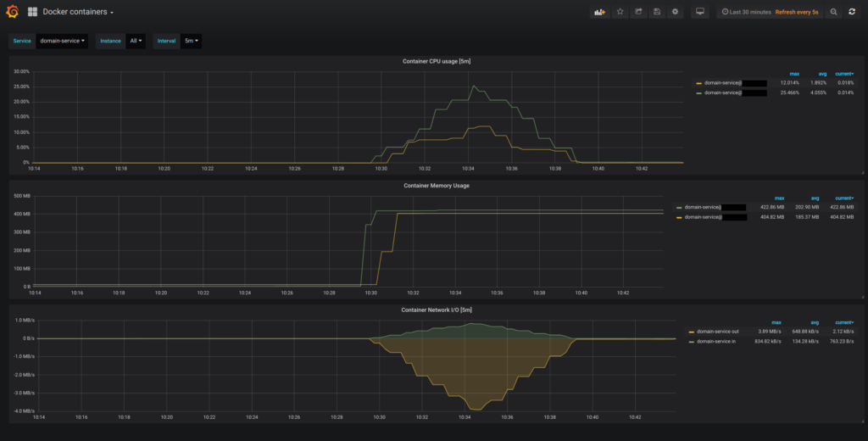Image resolution: width=868 pixels, height=441 pixels.
Task: Sort Network legend by current column
Action: [x=844, y=322]
